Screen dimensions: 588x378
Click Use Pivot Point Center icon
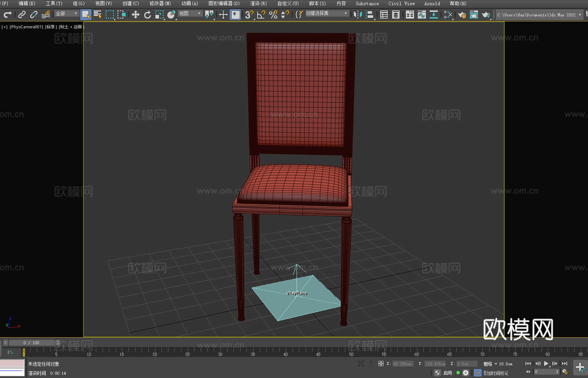pyautogui.click(x=210, y=14)
